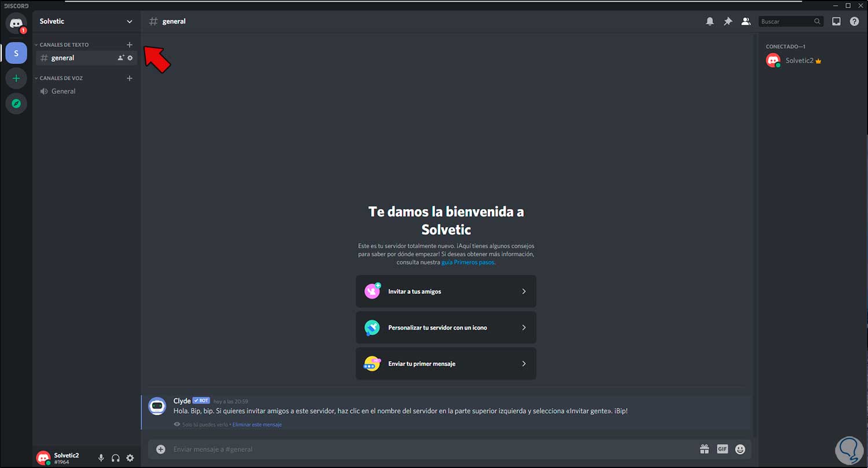Image resolution: width=868 pixels, height=468 pixels.
Task: Focus the message box for #general
Action: 434,449
